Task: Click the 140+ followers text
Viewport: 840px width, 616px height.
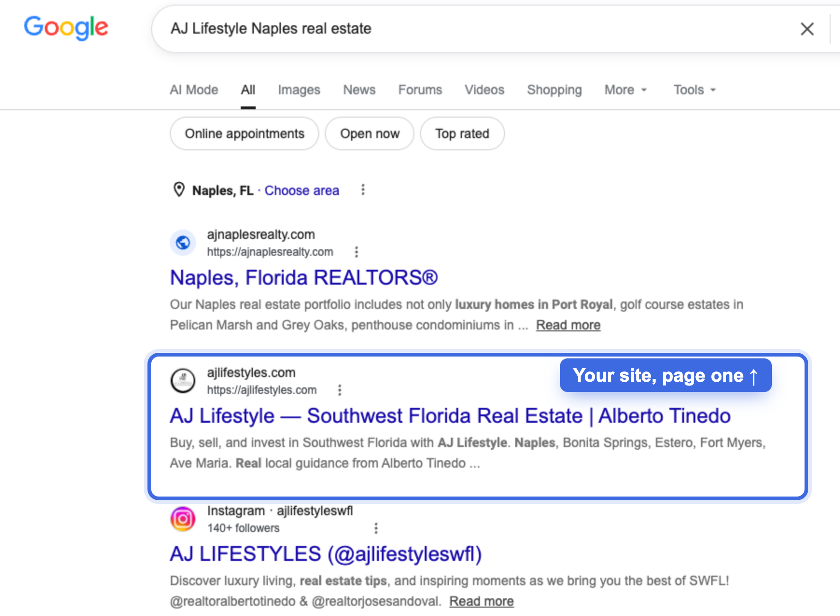Action: (243, 528)
